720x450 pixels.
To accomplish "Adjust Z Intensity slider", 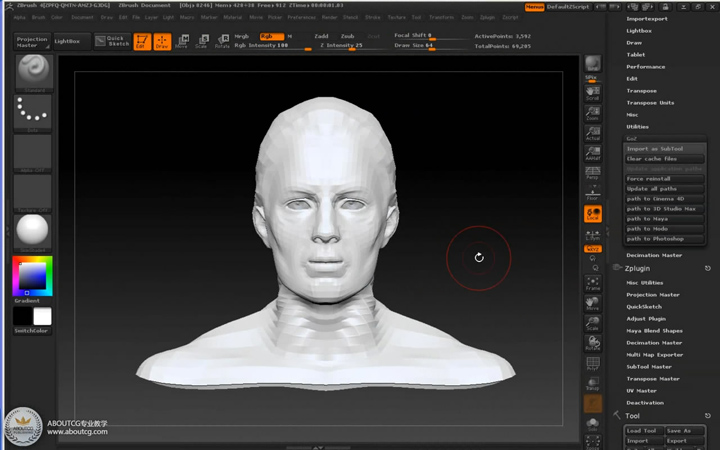I will pos(352,46).
